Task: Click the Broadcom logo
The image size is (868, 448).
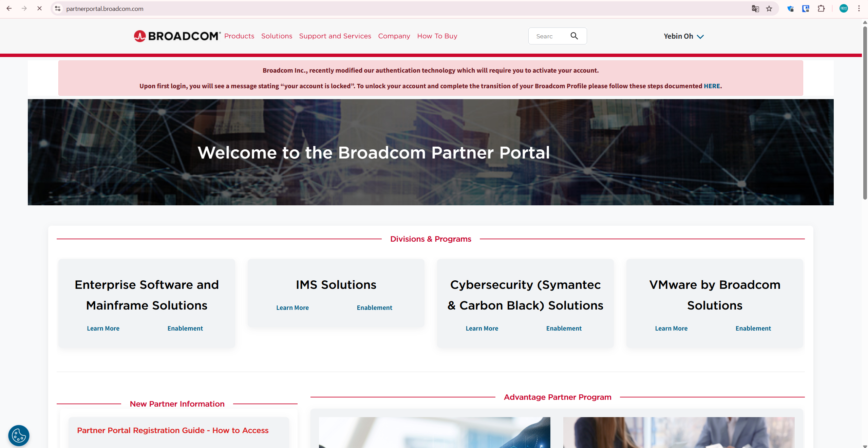Action: coord(177,36)
